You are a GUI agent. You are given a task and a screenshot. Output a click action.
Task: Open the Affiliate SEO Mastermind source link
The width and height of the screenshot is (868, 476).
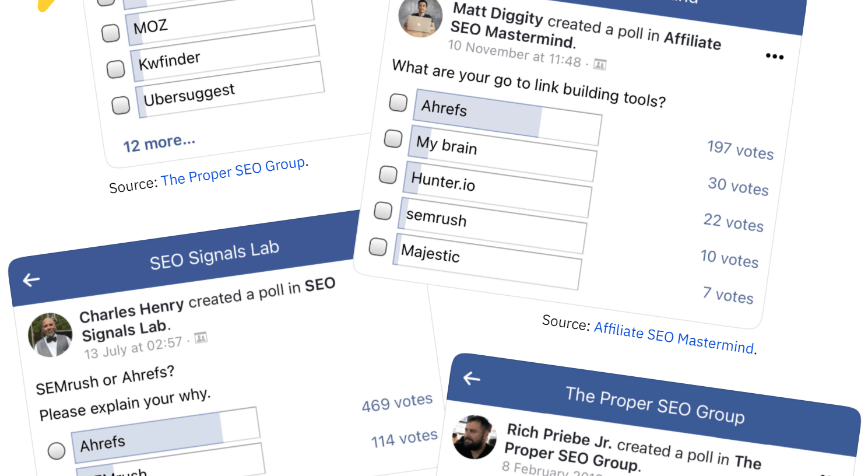point(674,337)
